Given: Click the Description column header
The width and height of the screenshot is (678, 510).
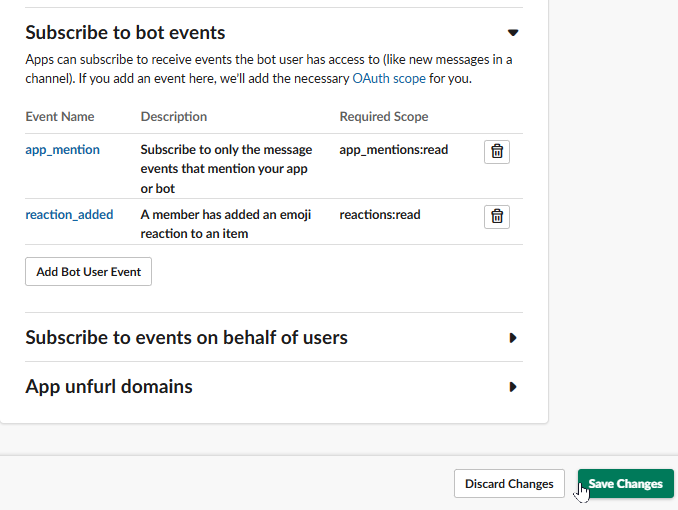Looking at the screenshot, I should [174, 117].
